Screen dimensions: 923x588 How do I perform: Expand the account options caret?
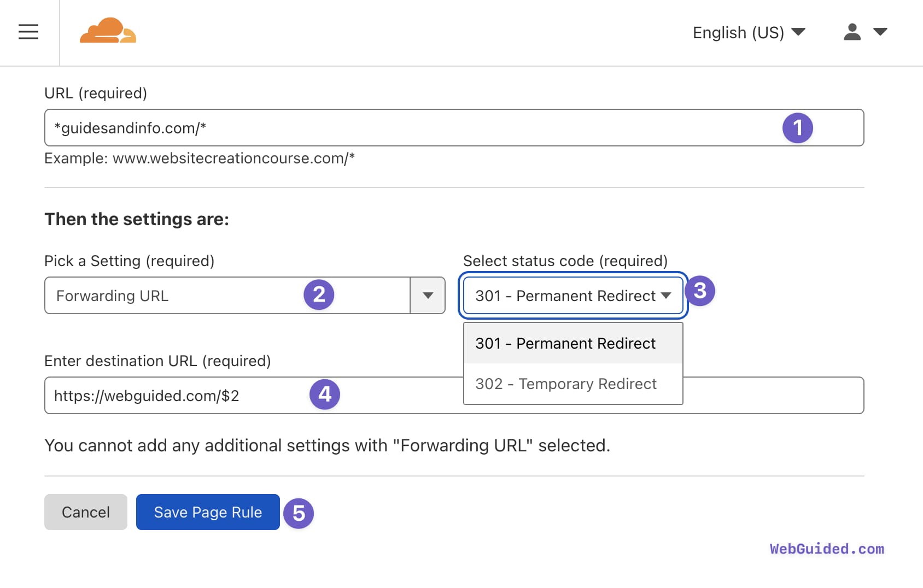pos(881,32)
